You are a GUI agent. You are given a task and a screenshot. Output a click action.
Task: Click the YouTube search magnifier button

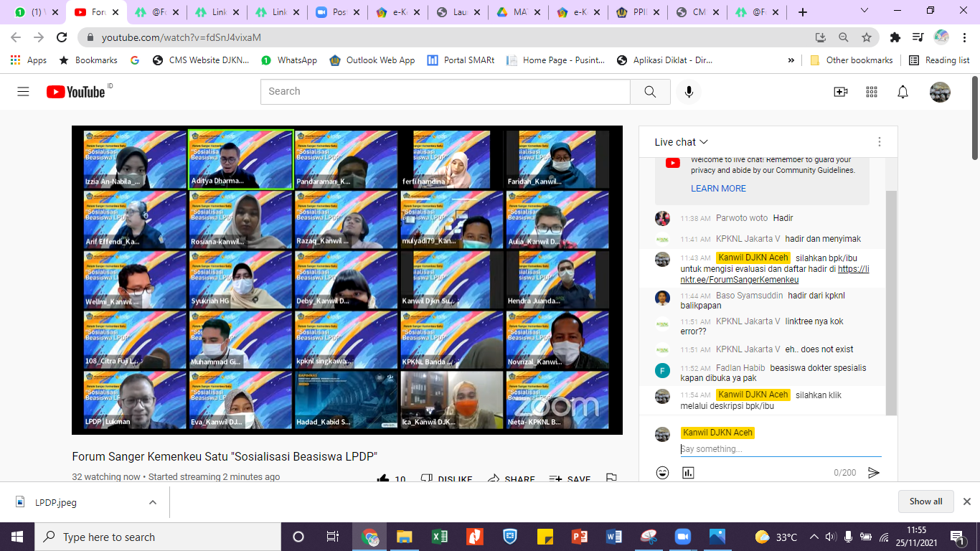coord(650,92)
